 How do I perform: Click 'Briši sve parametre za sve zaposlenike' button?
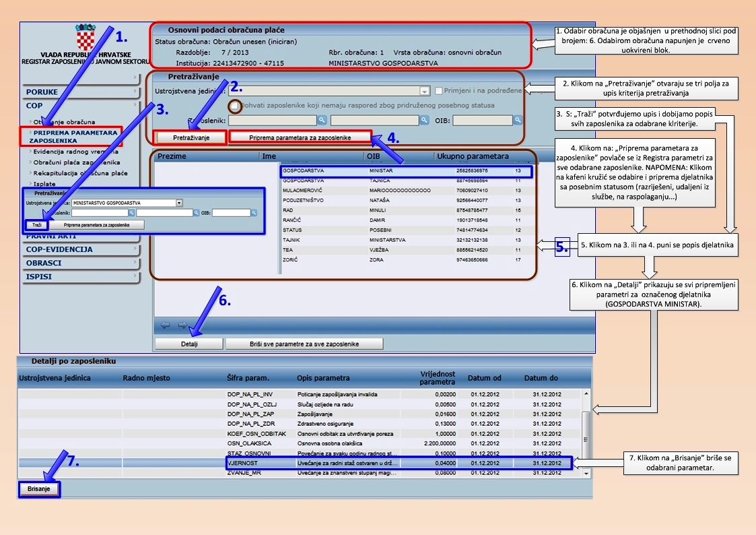(304, 344)
